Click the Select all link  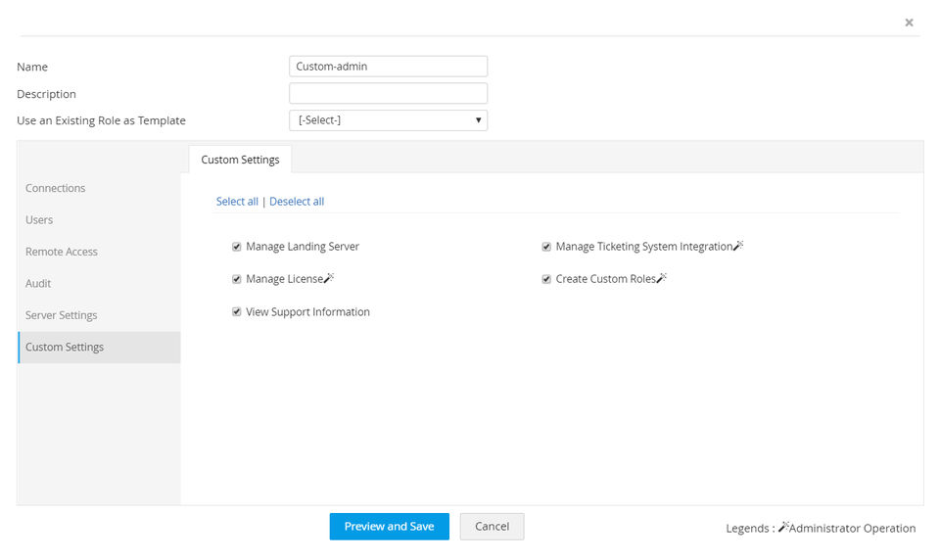click(x=237, y=202)
